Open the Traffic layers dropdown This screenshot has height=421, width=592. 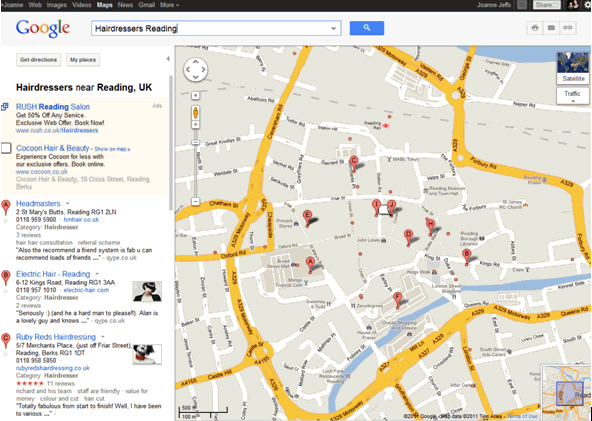[572, 96]
